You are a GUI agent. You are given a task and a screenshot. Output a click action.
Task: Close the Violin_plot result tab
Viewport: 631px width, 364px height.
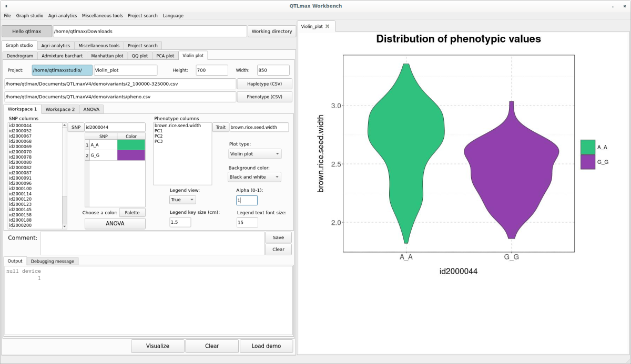click(327, 26)
